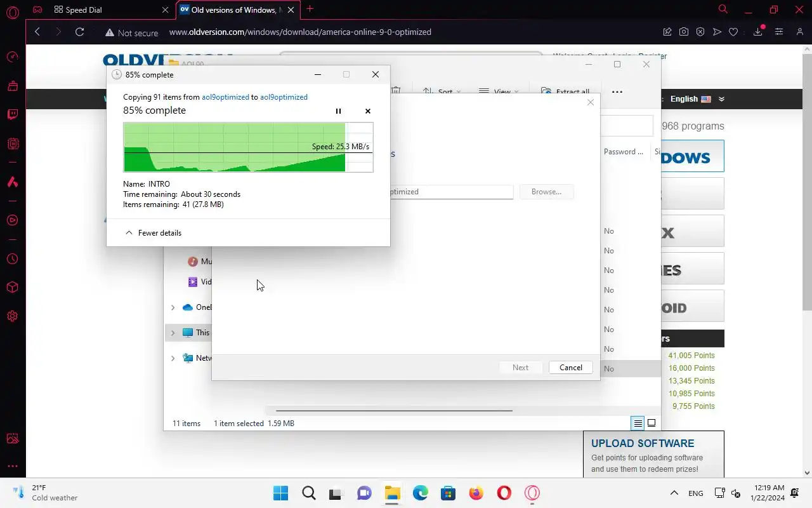
Task: Collapse the dialog with Fewer details
Action: point(154,233)
